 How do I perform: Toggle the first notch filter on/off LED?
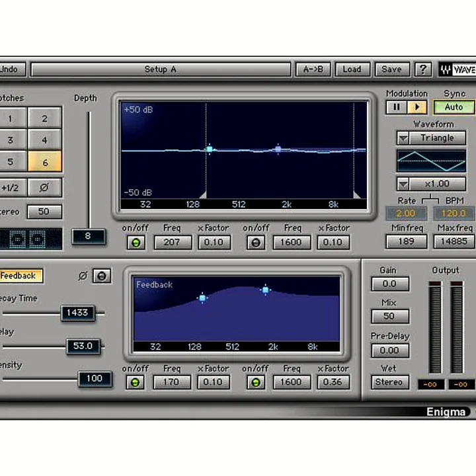coord(136,243)
